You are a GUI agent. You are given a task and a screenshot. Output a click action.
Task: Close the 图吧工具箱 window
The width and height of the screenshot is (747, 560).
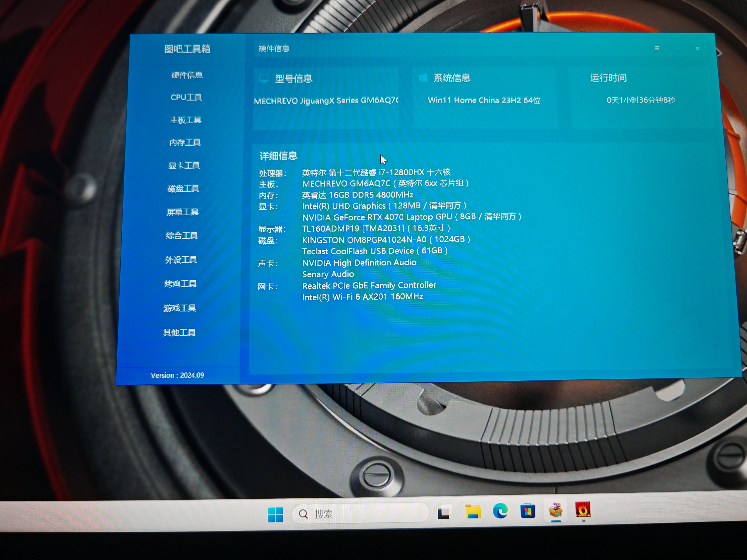point(697,48)
